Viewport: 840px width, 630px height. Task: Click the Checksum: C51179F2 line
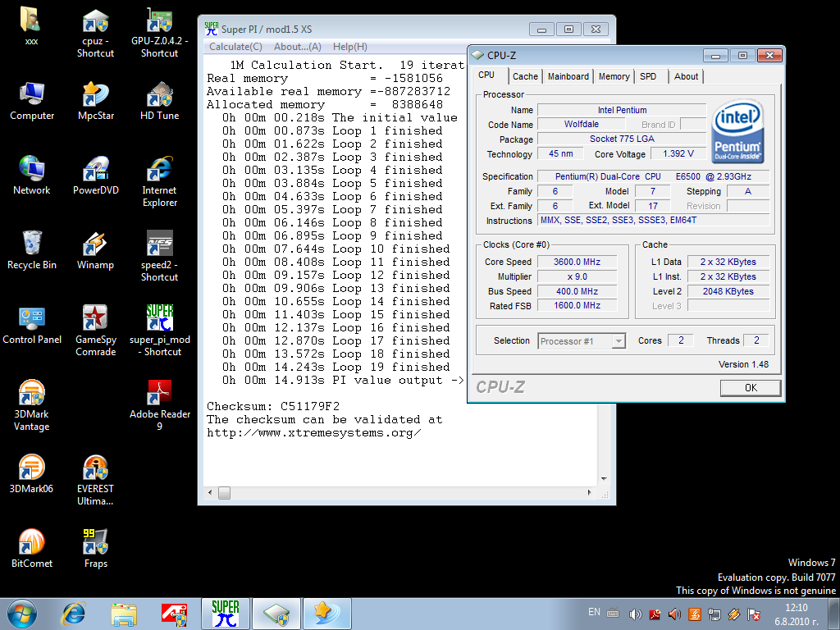(x=273, y=406)
